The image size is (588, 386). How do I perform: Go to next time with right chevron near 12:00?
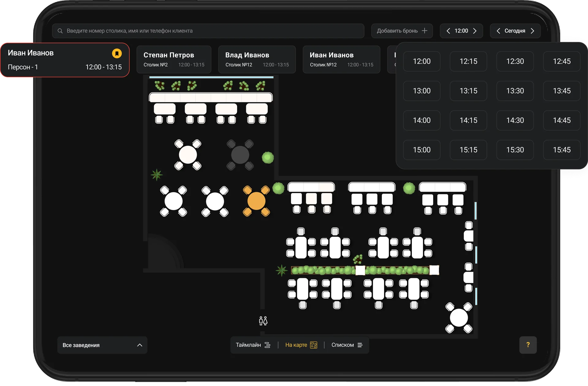[x=475, y=31]
